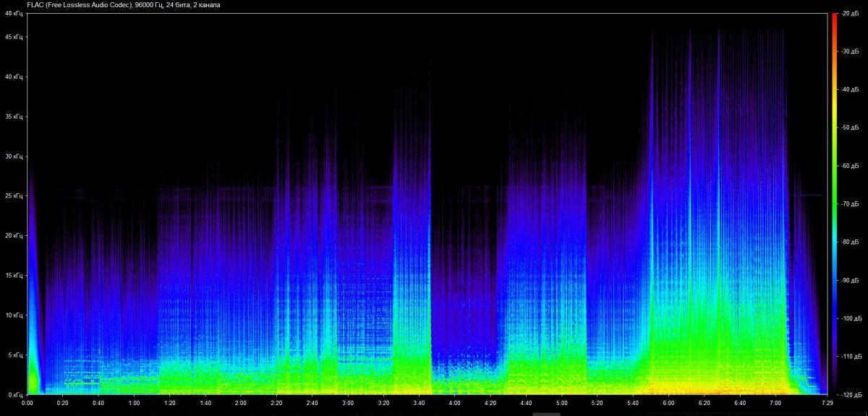Image resolution: width=868 pixels, height=416 pixels.
Task: Select the 4:40 time axis label
Action: tap(526, 403)
